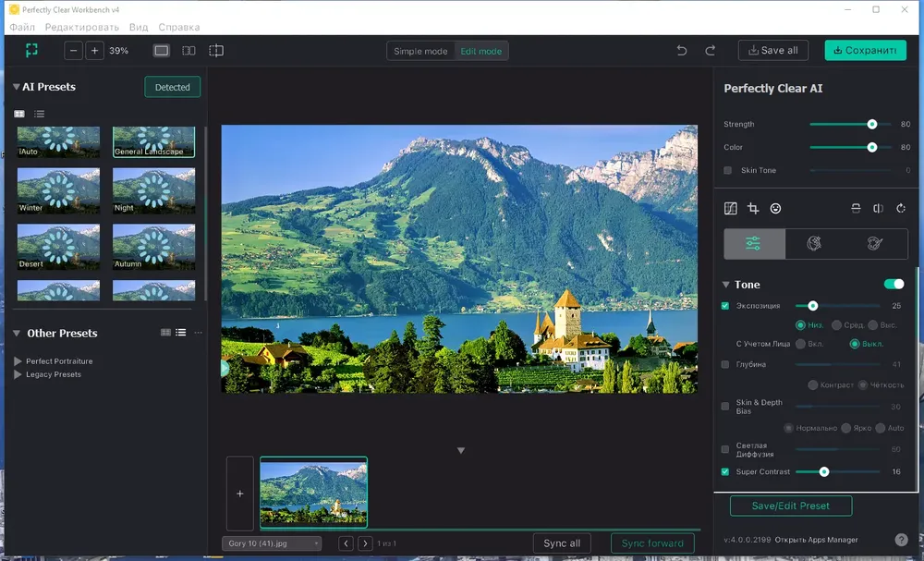Click the zoom out minus icon
Image resolution: width=924 pixels, height=561 pixels.
click(73, 51)
